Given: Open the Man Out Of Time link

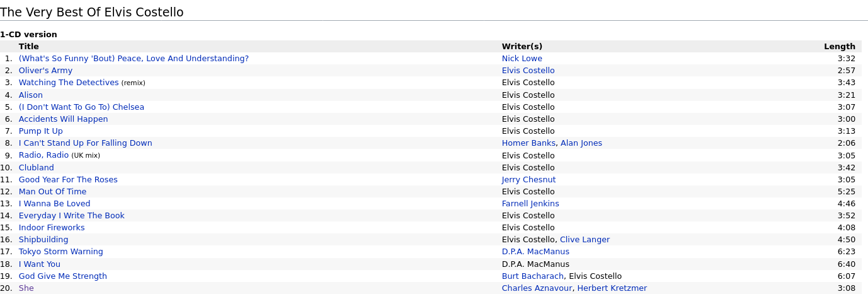Looking at the screenshot, I should click(52, 192).
